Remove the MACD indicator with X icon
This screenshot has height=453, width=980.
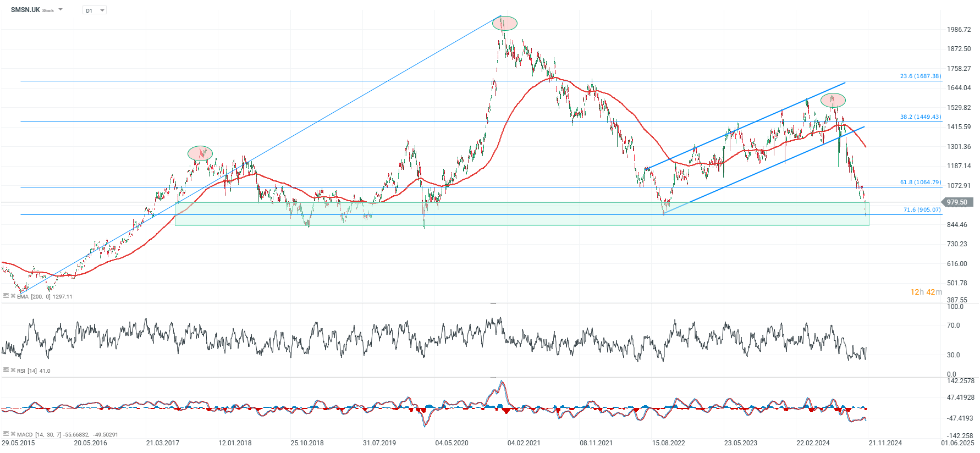[13, 434]
